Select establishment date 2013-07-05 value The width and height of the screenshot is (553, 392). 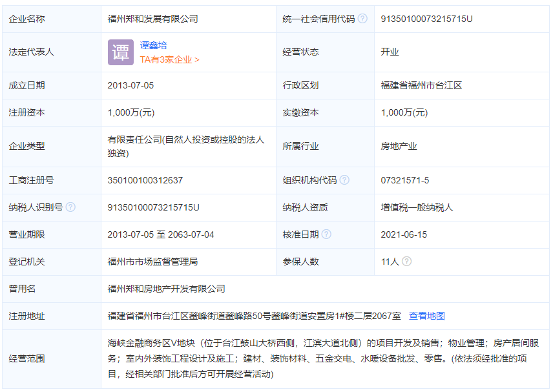(130, 85)
